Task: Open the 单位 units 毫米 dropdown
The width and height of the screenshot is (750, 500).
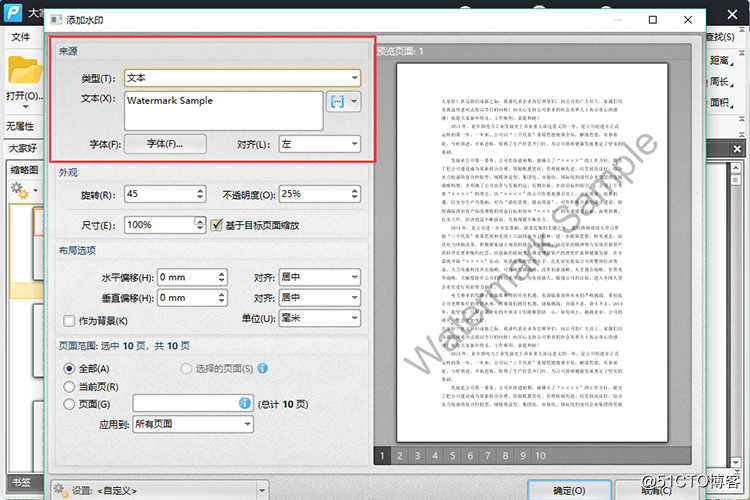Action: [x=320, y=318]
